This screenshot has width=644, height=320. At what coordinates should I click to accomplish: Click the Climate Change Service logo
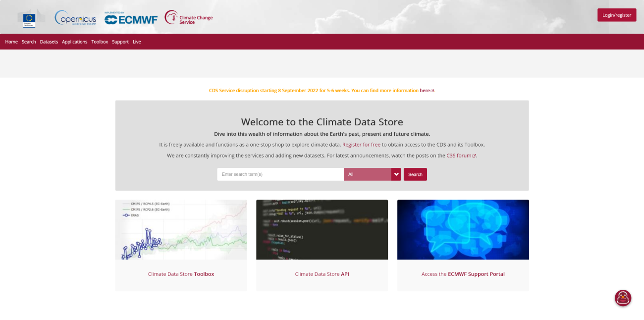(188, 18)
